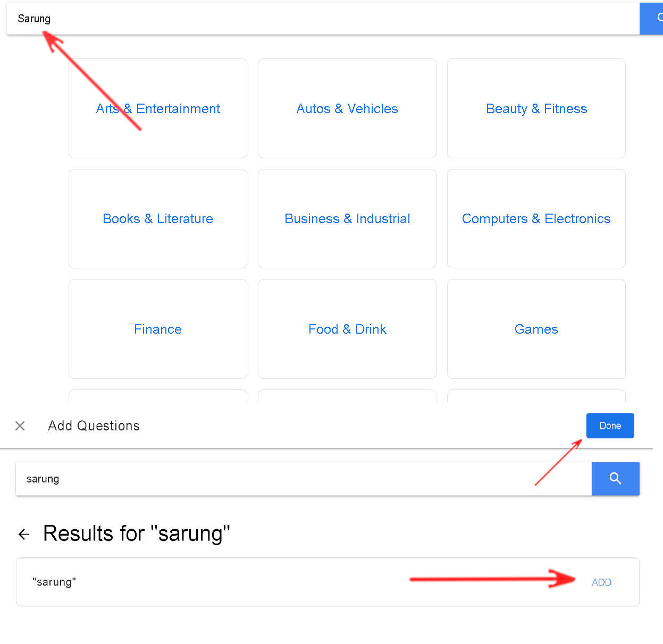Viewport: 663px width, 644px height.
Task: Add the "sarung" question result
Action: point(601,582)
